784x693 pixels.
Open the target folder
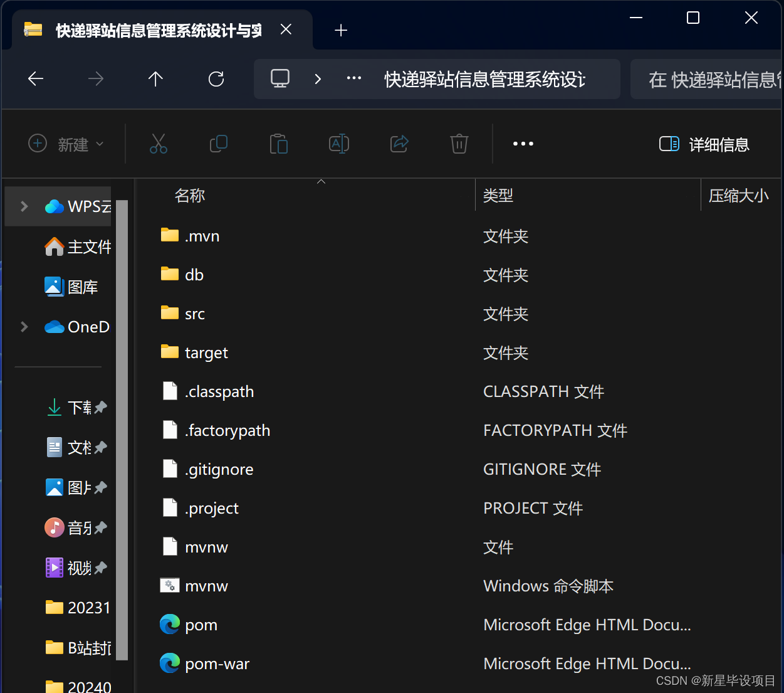click(205, 352)
